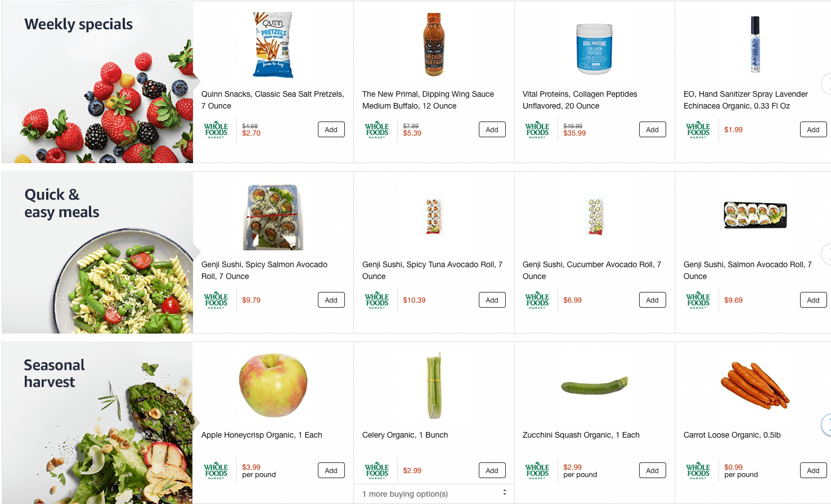Add Zucchini Squash Organic to cart
Image resolution: width=831 pixels, height=504 pixels.
(652, 470)
